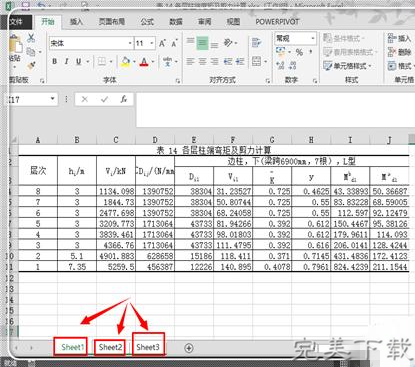Expand merge cells dropdown arrow
This screenshot has height=367, width=415.
(x=266, y=62)
